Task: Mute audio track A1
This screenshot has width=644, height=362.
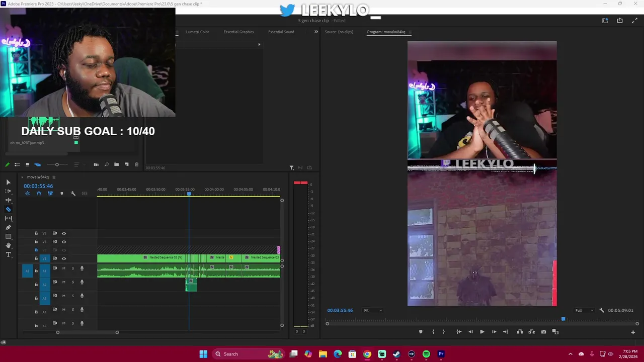Action: coord(64,268)
